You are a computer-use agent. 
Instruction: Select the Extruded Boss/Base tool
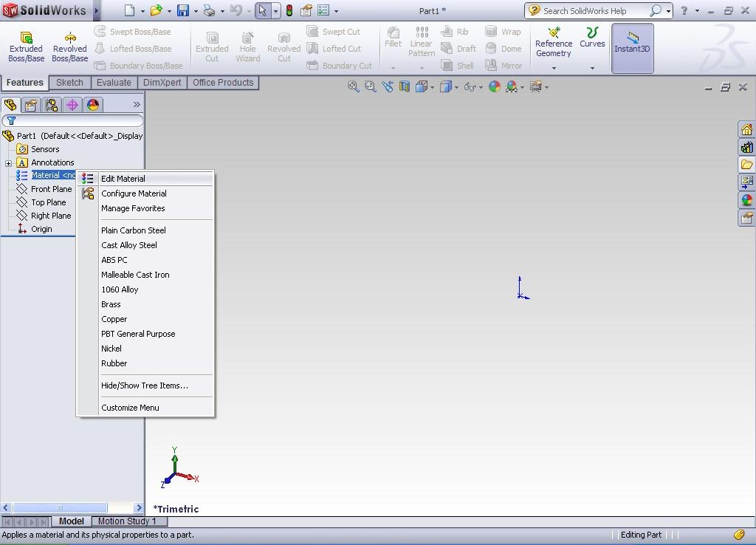[26, 44]
